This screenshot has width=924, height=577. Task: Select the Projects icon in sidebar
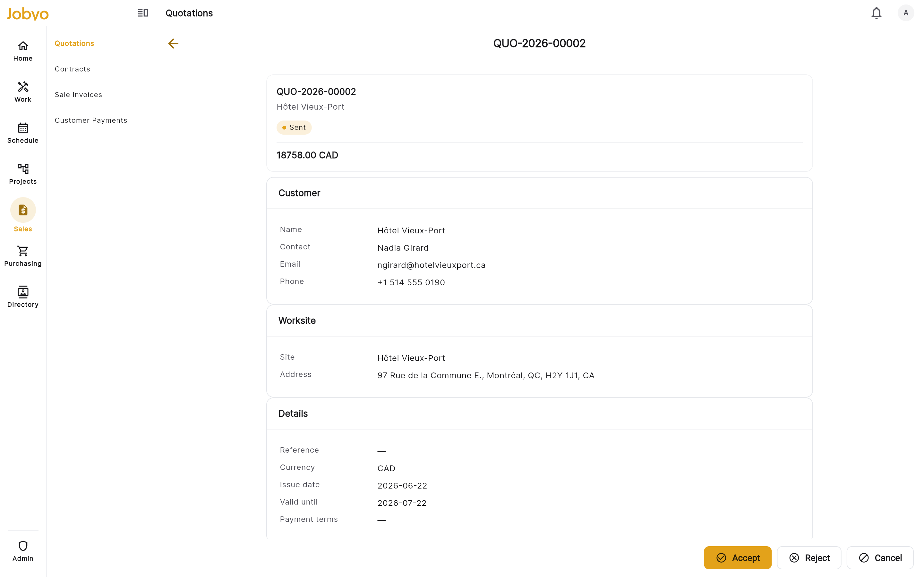click(23, 169)
